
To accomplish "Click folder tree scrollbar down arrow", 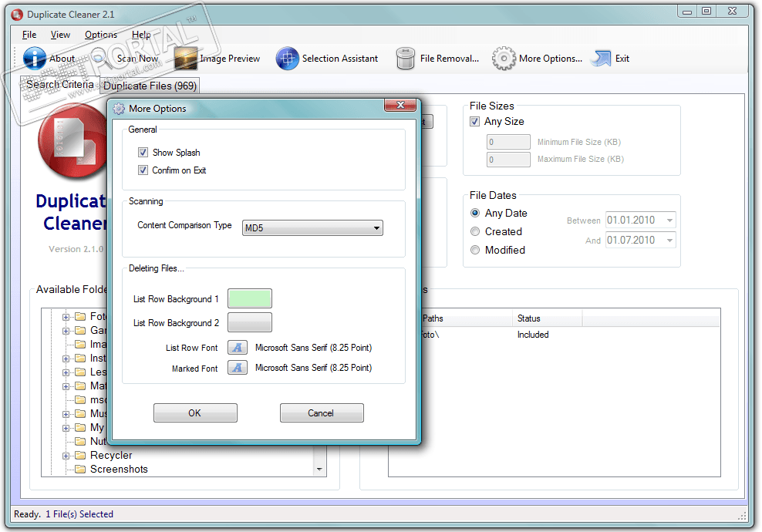I will [x=319, y=470].
